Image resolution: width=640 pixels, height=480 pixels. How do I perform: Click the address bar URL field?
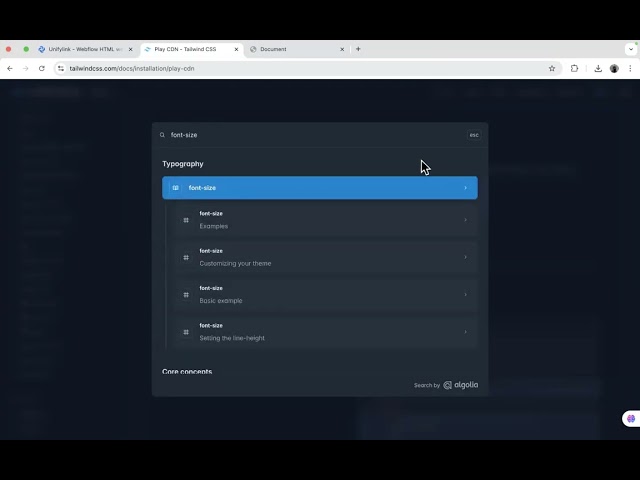click(x=306, y=69)
